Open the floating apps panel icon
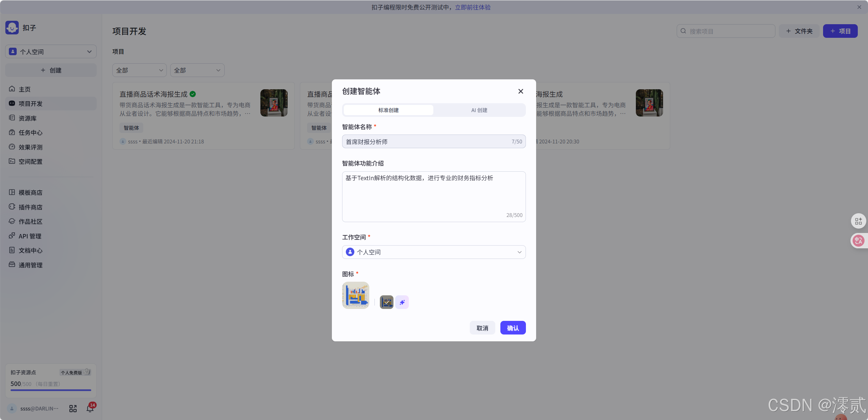Image resolution: width=868 pixels, height=420 pixels. point(858,221)
